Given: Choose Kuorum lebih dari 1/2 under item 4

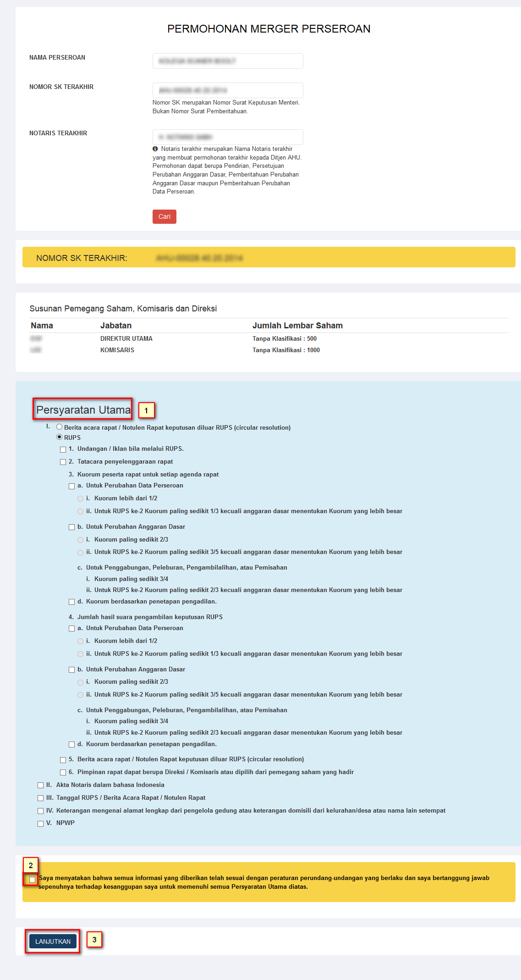Looking at the screenshot, I should click(x=81, y=642).
